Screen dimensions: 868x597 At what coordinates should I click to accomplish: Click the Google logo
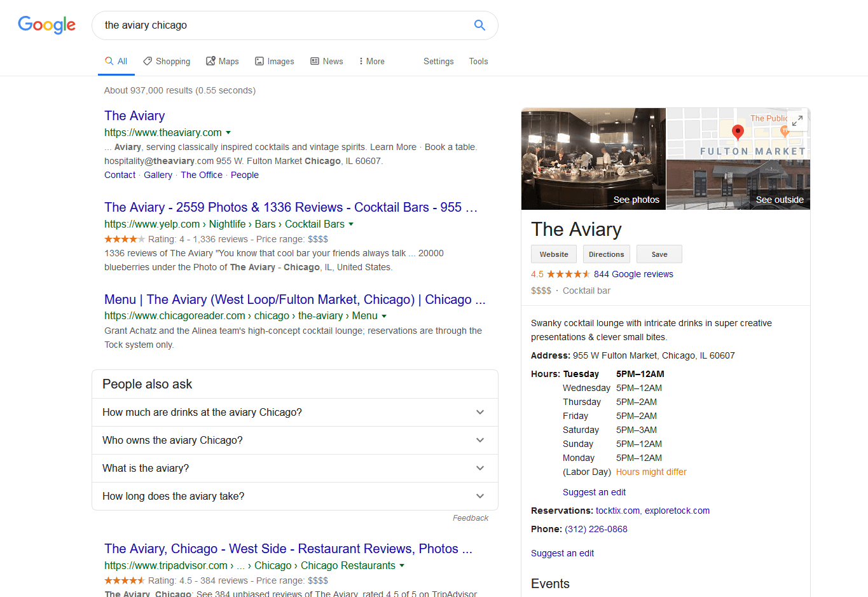tap(46, 25)
